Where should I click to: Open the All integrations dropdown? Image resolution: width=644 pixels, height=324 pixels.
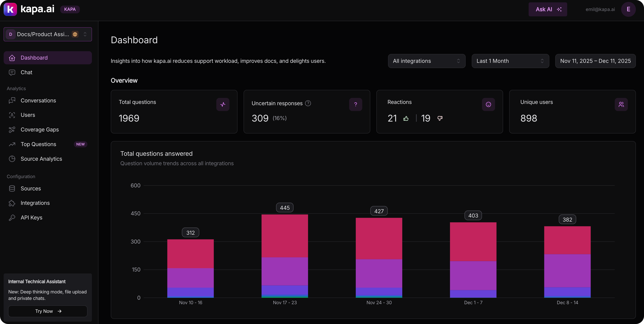point(427,61)
